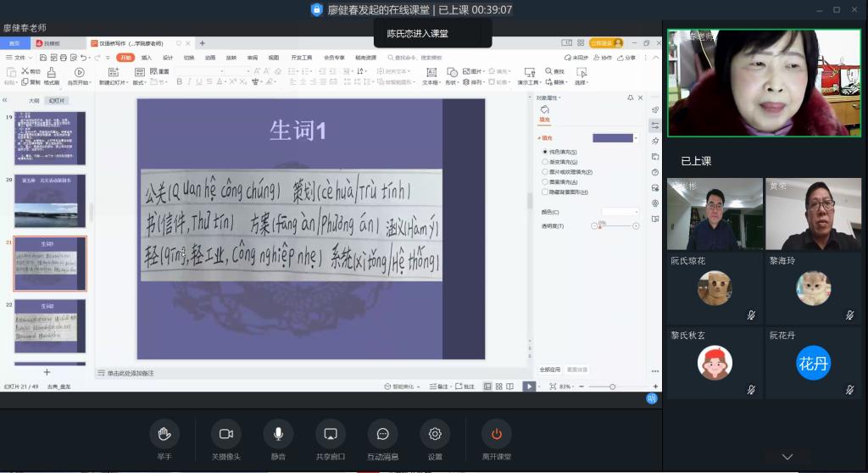Select the solid fill (纯色填充) radio button
This screenshot has width=868, height=473.
545,152
